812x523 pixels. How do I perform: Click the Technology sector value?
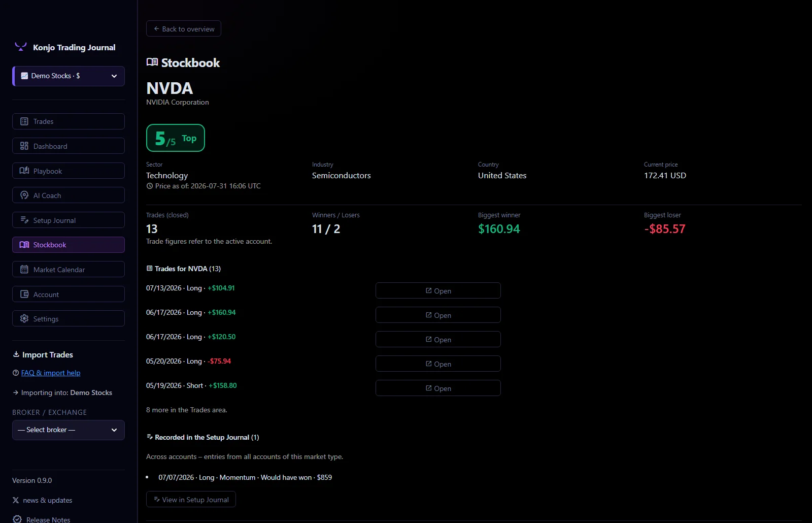(x=167, y=175)
